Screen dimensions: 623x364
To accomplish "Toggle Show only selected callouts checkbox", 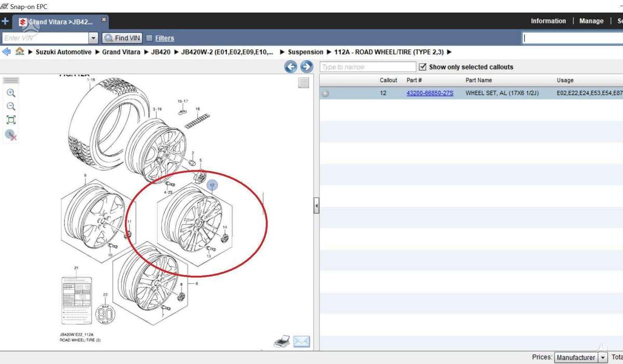I will click(422, 67).
